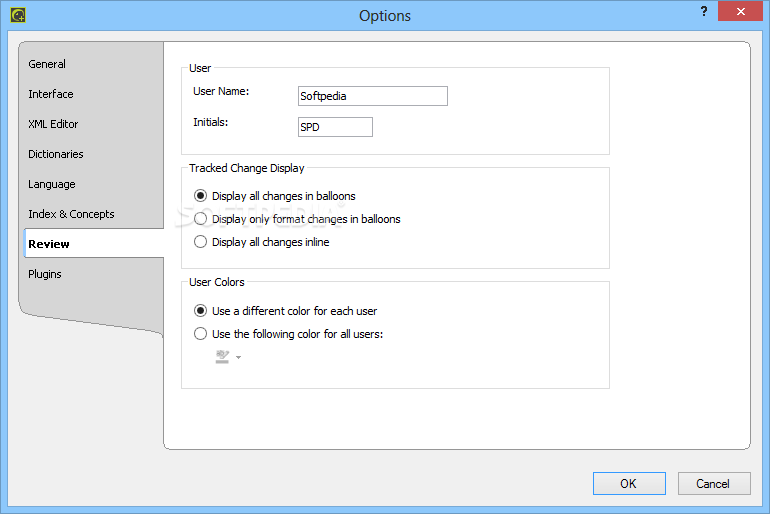Viewport: 770px width, 514px height.
Task: Click the help question mark icon
Action: (704, 11)
